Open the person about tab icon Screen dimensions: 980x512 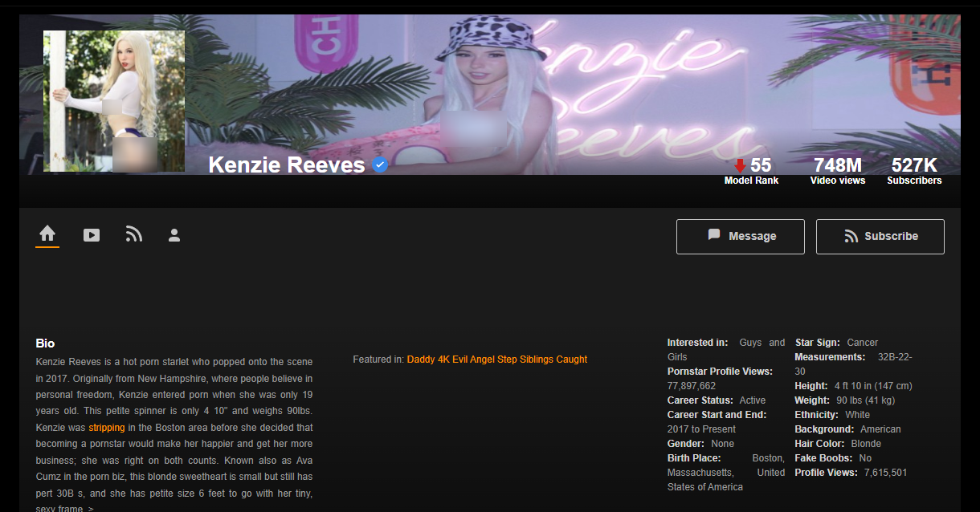click(x=174, y=235)
